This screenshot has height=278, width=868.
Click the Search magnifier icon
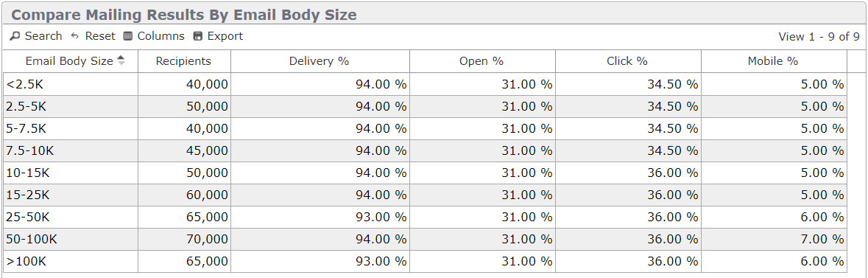[15, 37]
